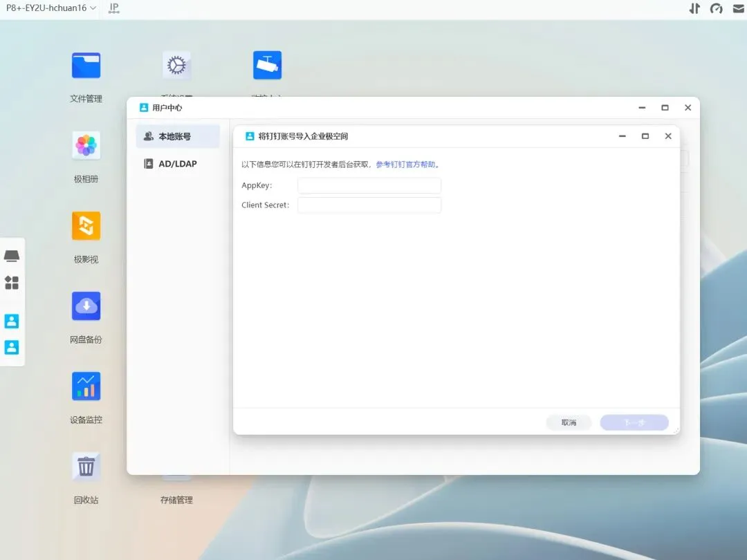Image resolution: width=747 pixels, height=560 pixels.
Task: Open the 参考钉钉官方帮助 help link
Action: 405,165
